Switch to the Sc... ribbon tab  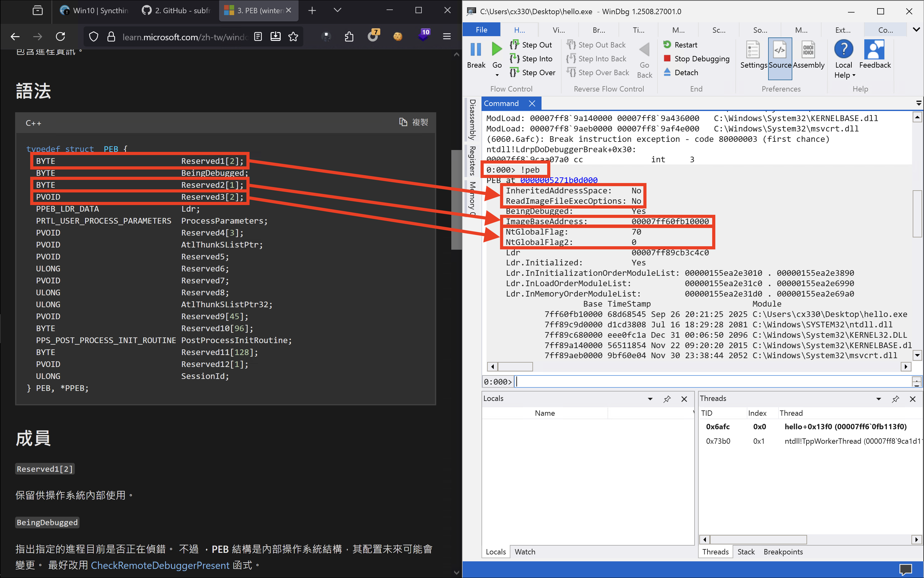point(718,30)
